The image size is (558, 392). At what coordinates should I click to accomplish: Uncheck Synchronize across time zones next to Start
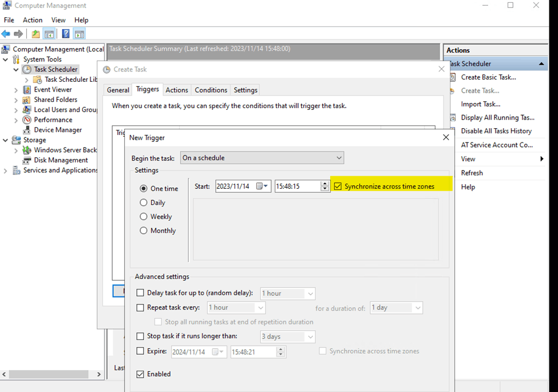pyautogui.click(x=338, y=187)
